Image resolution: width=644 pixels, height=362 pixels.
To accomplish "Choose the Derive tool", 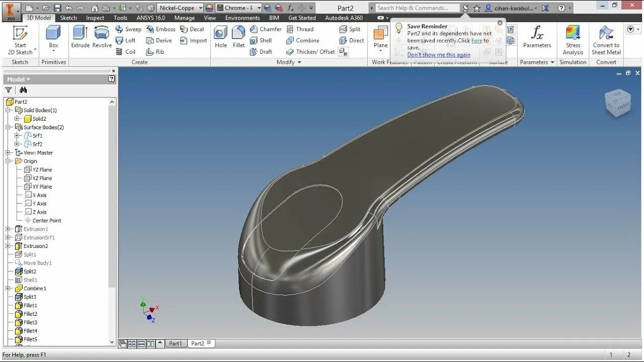I will click(x=159, y=40).
